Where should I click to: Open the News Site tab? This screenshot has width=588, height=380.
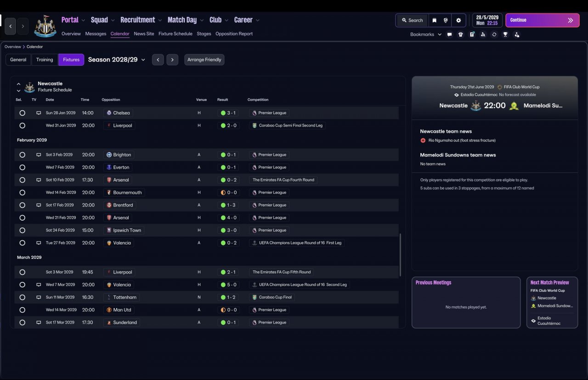tap(144, 34)
